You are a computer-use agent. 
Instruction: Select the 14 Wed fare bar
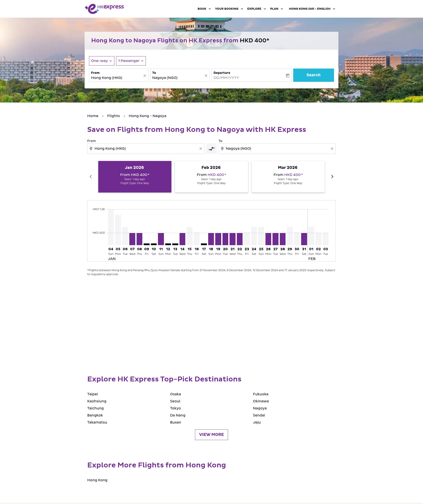coord(182,239)
